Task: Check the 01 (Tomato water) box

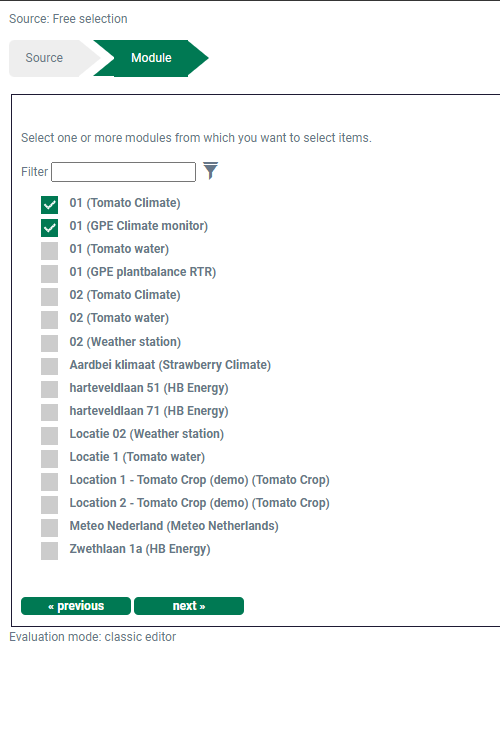Action: (x=50, y=251)
